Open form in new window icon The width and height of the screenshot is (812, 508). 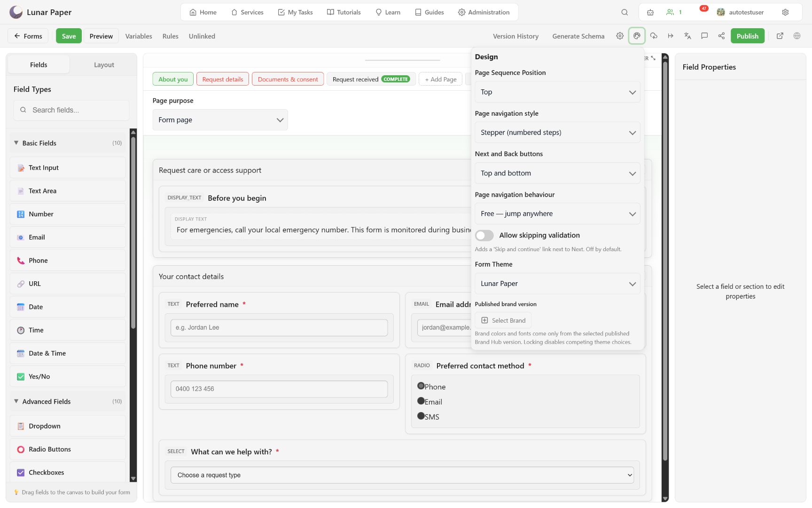point(780,36)
